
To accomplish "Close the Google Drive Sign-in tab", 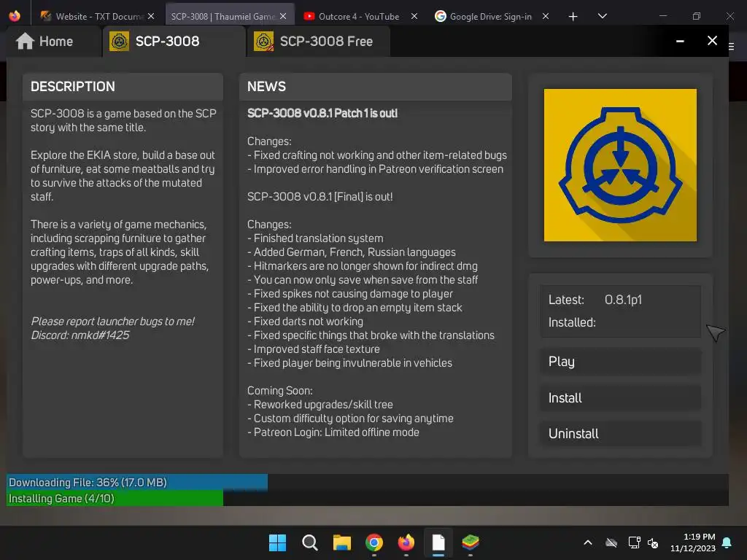I will click(546, 16).
